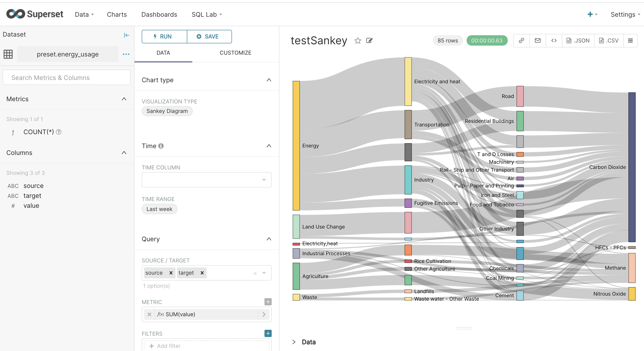Click the Last week time range

point(159,209)
